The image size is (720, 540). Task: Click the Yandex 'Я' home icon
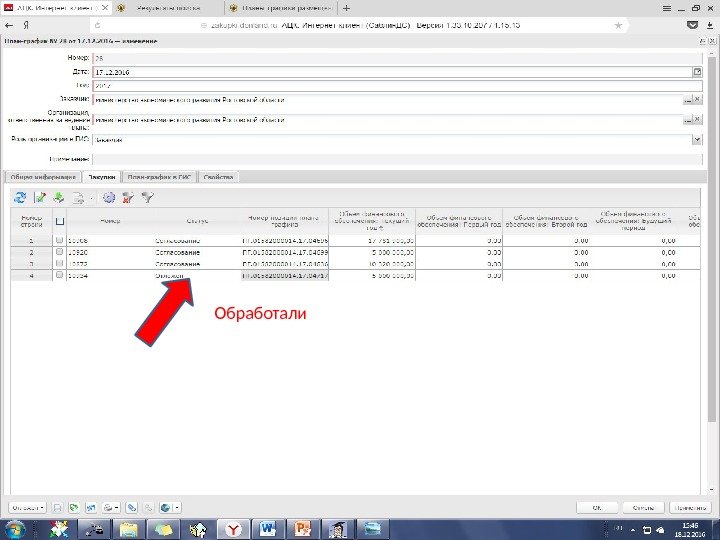point(26,25)
